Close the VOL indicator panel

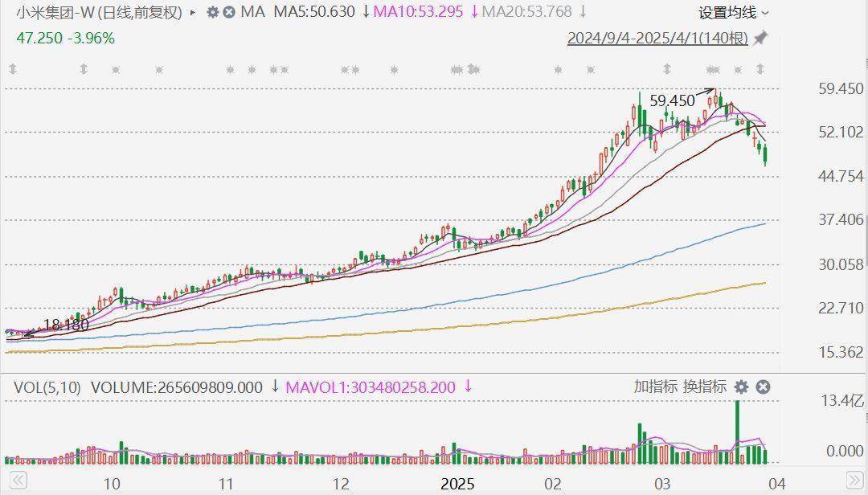(x=763, y=387)
